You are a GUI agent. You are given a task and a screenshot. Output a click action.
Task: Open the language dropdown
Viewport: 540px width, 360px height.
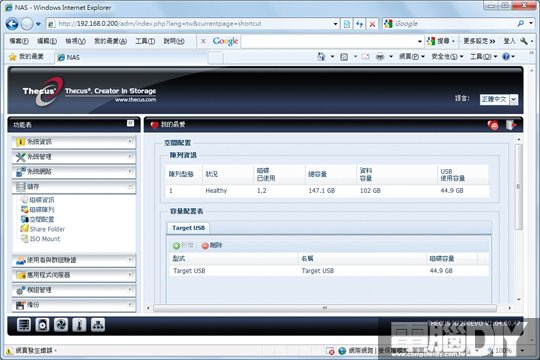(x=513, y=99)
